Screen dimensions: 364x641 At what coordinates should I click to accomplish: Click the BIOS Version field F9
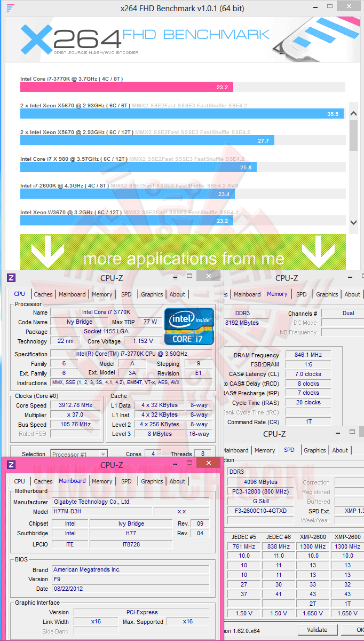point(131,579)
